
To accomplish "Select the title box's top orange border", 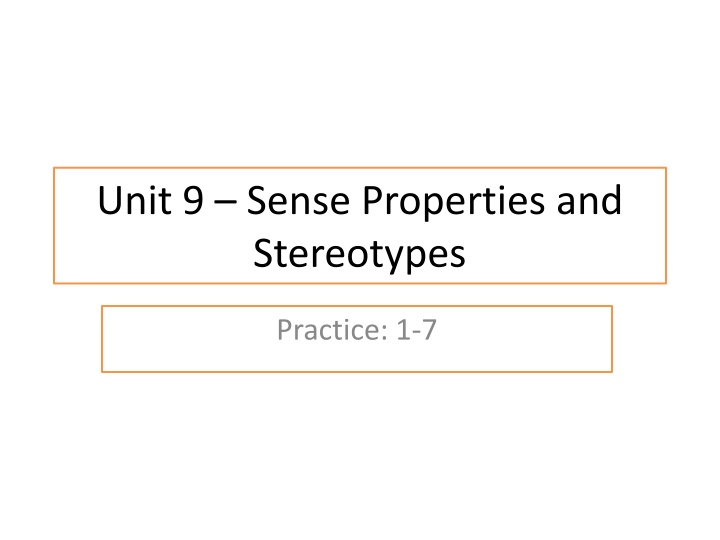I will (x=360, y=168).
